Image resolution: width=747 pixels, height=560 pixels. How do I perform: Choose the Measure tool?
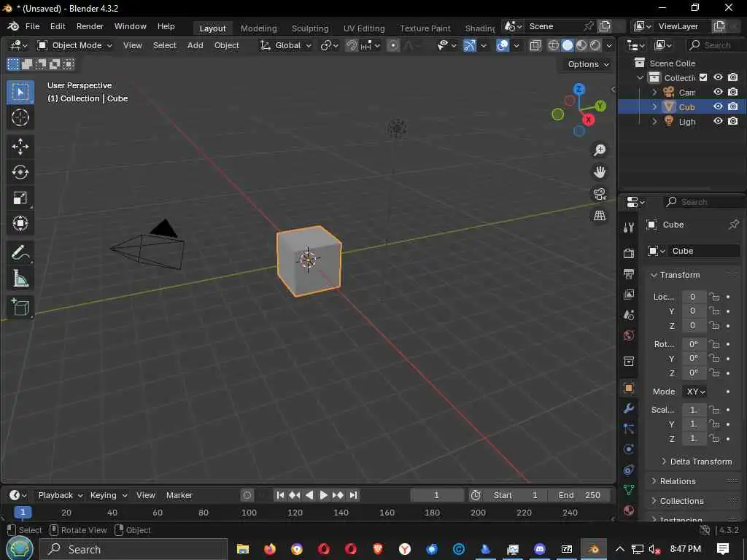(x=20, y=279)
